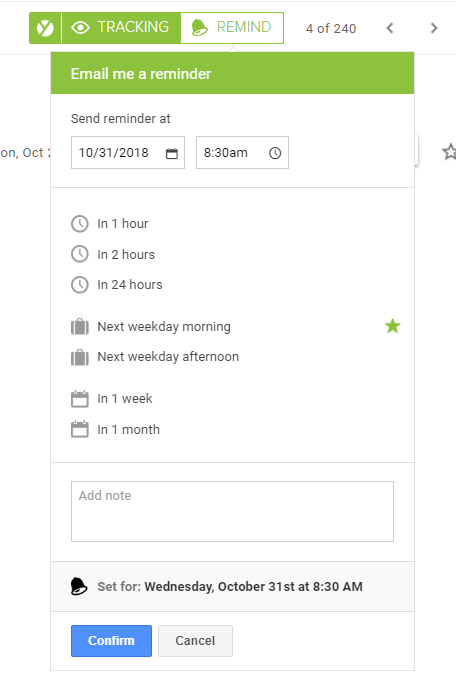Click the Yesware logo icon
This screenshot has height=683, width=456.
tap(45, 28)
